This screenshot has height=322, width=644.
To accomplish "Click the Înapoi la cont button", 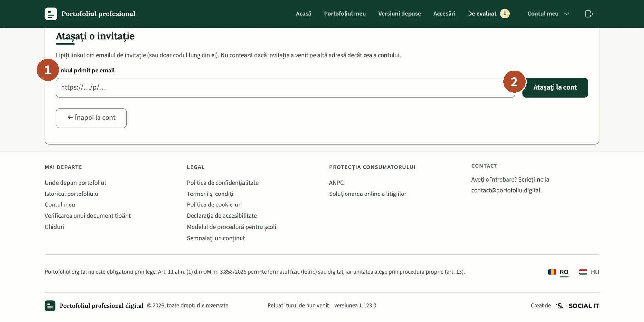I will point(91,118).
